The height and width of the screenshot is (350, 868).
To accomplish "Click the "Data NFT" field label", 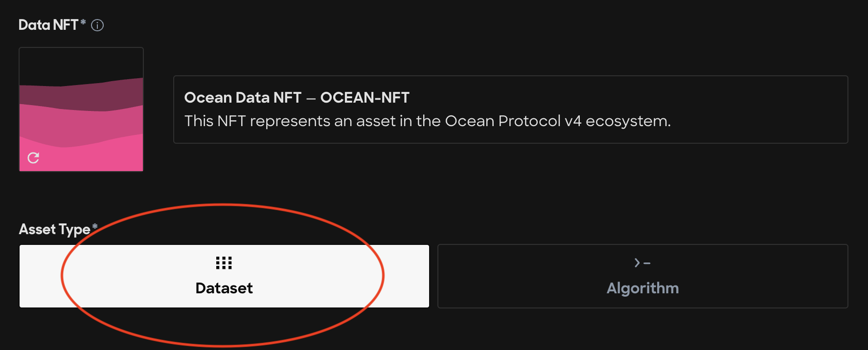I will pos(48,25).
